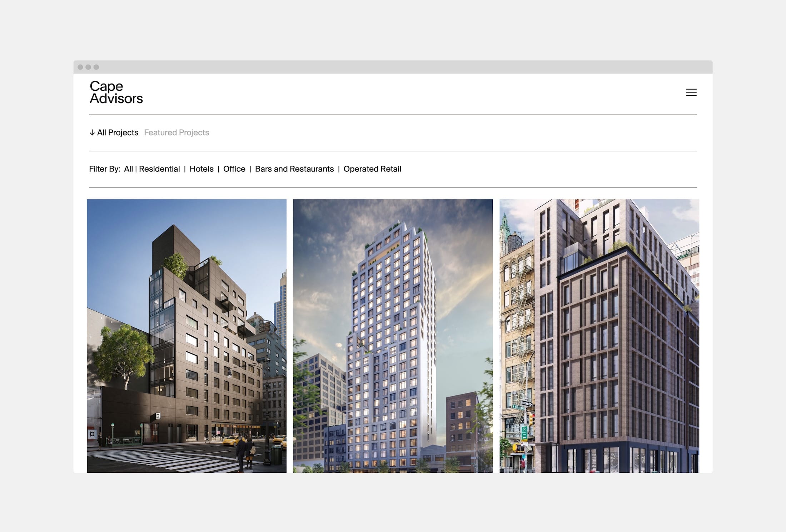Open the dark-facade building project thumbnail

[x=186, y=336]
